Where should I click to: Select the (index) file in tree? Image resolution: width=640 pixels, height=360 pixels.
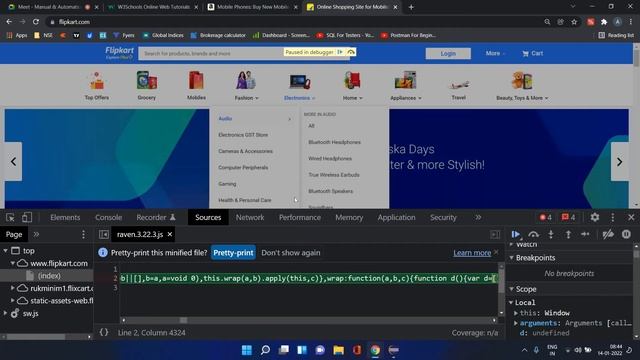pos(49,276)
